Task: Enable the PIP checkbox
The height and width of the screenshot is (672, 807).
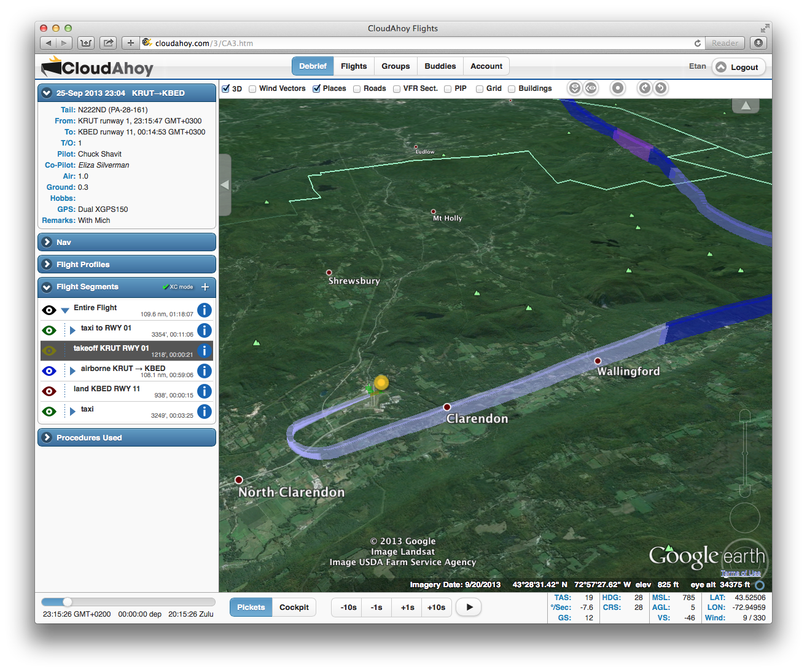Action: pyautogui.click(x=448, y=89)
